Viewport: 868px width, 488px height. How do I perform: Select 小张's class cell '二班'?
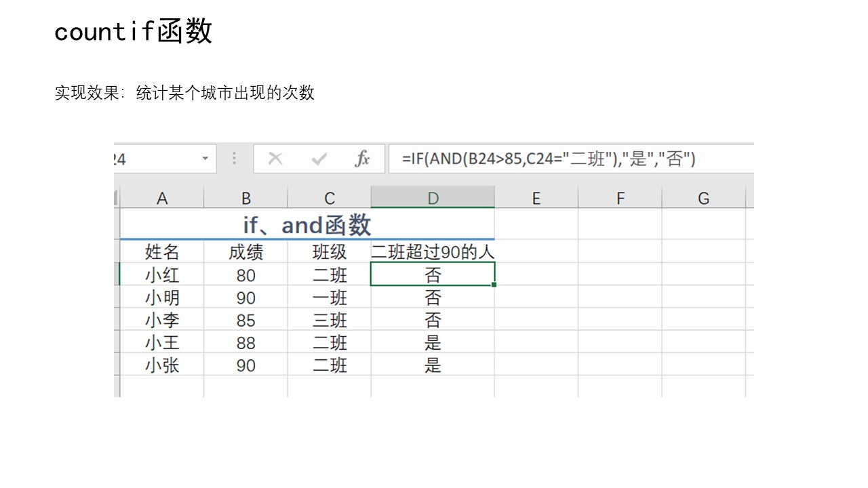pyautogui.click(x=330, y=365)
